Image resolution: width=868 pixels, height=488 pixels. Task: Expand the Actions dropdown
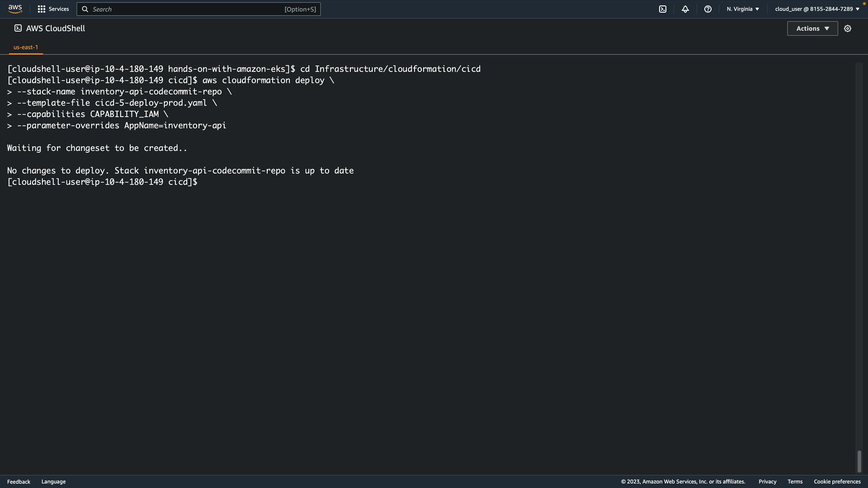tap(812, 28)
